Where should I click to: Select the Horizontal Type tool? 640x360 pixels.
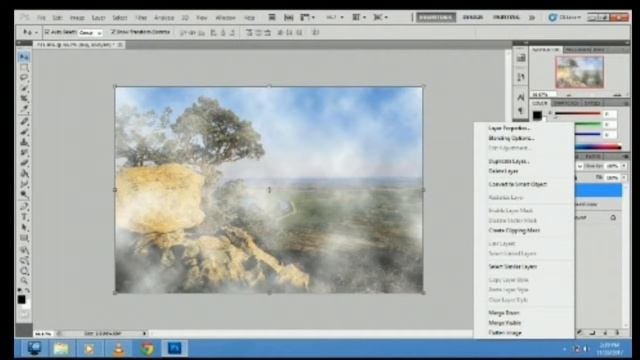click(x=24, y=217)
